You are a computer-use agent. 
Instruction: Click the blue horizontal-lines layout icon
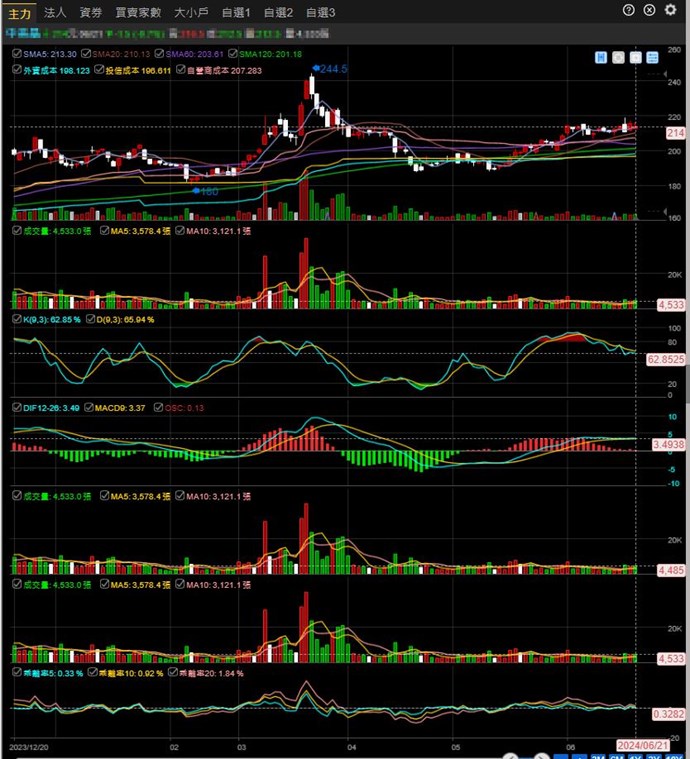tap(652, 58)
